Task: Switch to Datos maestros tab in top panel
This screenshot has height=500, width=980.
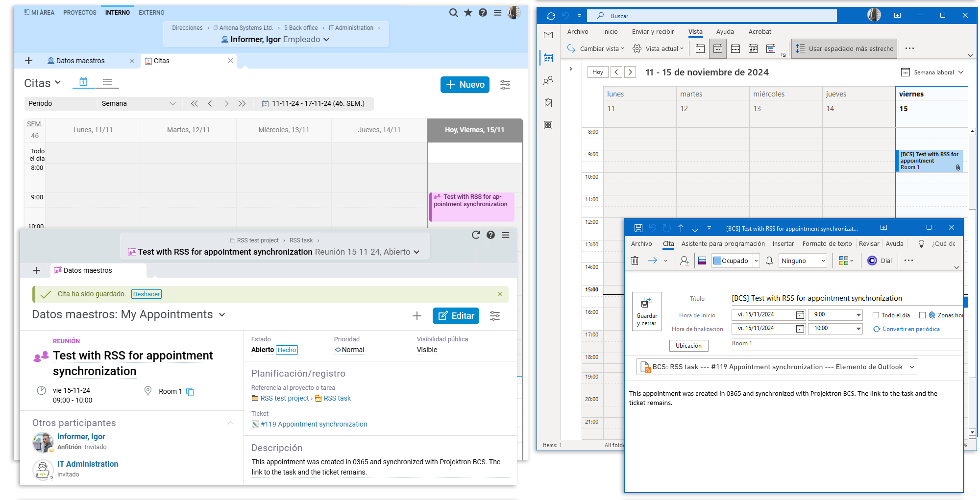Action: (x=80, y=61)
